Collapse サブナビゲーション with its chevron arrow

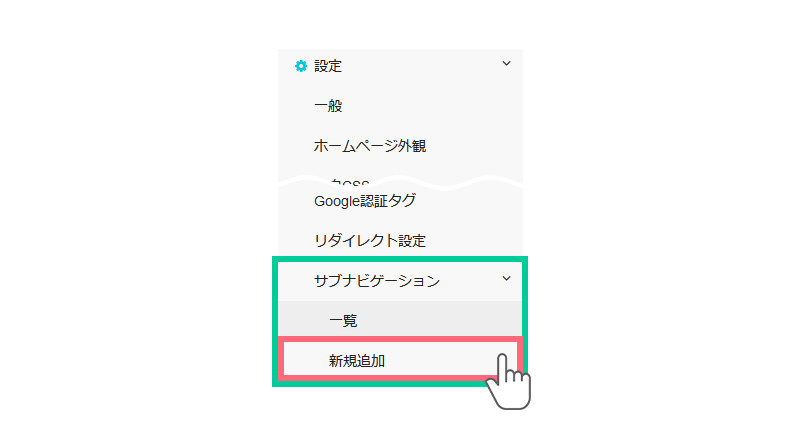(x=506, y=279)
